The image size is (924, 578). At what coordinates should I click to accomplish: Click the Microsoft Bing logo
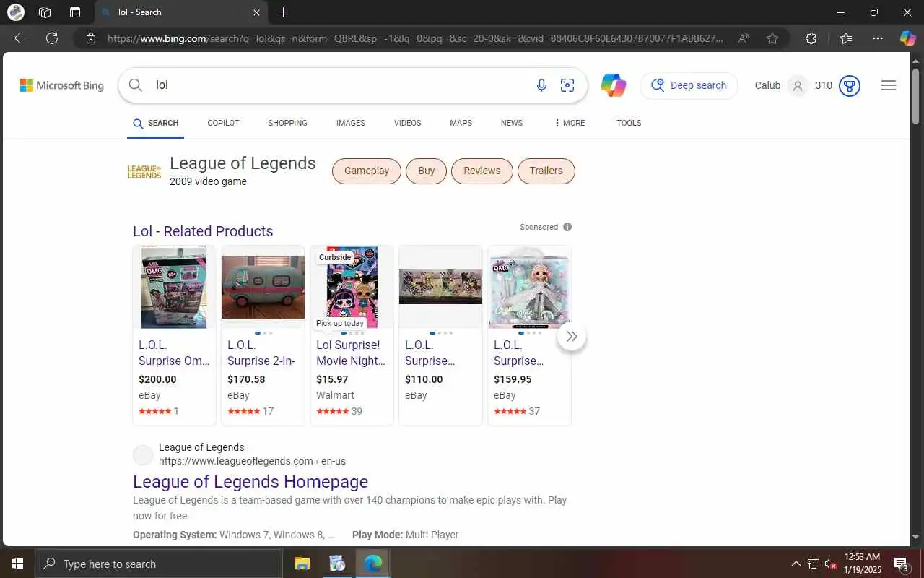62,85
